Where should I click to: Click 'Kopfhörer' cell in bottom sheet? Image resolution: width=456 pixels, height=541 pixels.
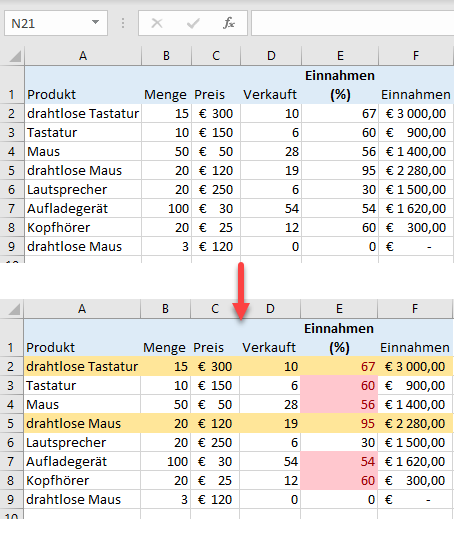pos(82,480)
